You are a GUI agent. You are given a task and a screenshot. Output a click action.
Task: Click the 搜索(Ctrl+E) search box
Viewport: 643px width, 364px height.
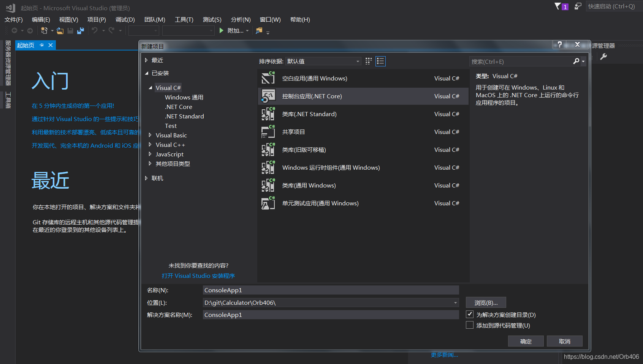tap(521, 61)
